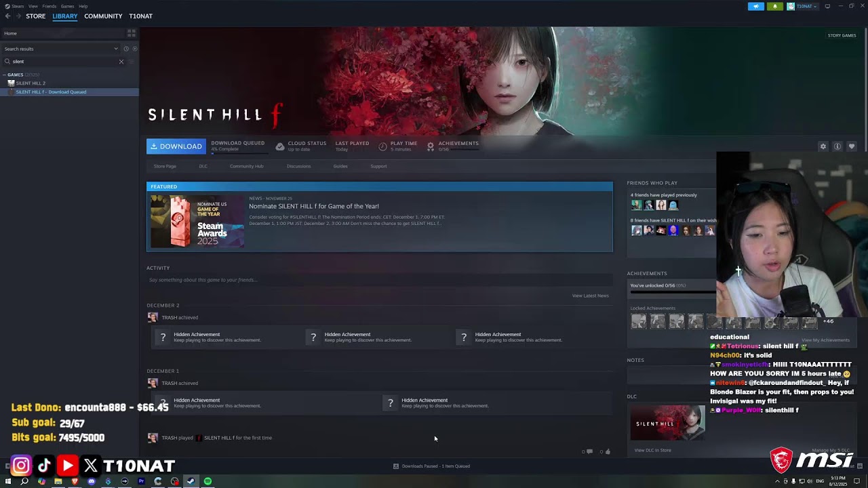This screenshot has height=488, width=868.
Task: Select the LIBRARY tab
Action: (65, 16)
